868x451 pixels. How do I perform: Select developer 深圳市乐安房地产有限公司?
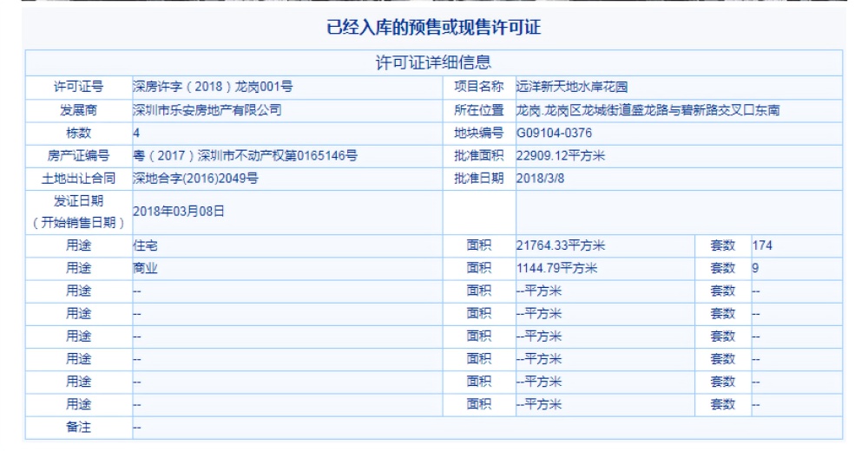[207, 110]
